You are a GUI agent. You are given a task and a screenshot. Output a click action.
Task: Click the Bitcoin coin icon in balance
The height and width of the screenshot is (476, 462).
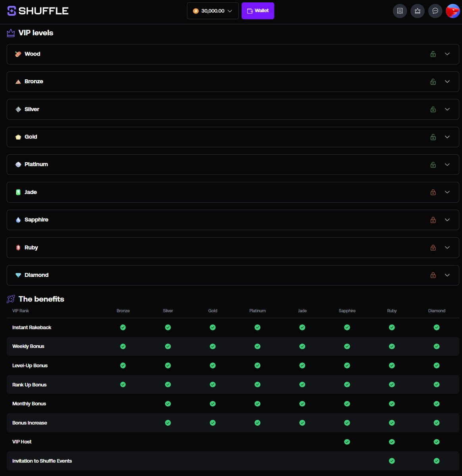tap(196, 11)
